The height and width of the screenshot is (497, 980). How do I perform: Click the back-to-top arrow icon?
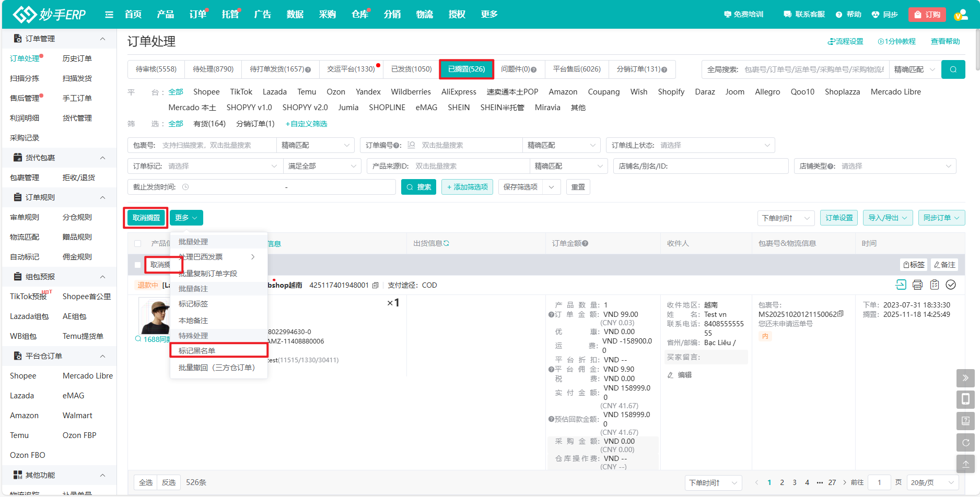pos(965,464)
